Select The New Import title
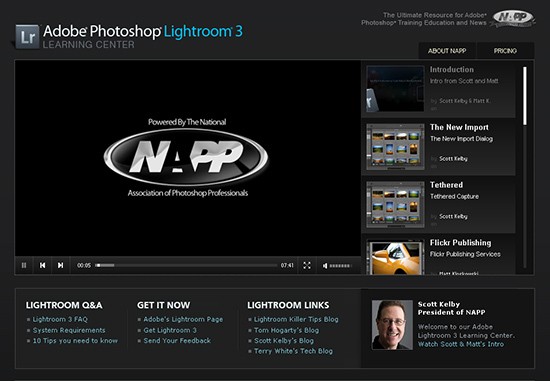The image size is (550, 381). 459,127
